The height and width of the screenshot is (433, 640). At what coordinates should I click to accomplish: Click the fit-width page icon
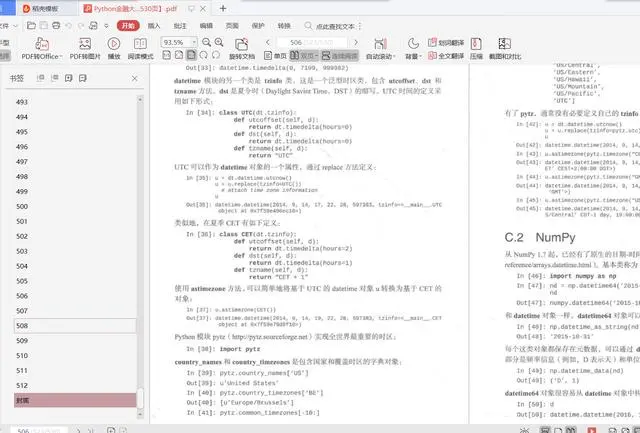179,55
